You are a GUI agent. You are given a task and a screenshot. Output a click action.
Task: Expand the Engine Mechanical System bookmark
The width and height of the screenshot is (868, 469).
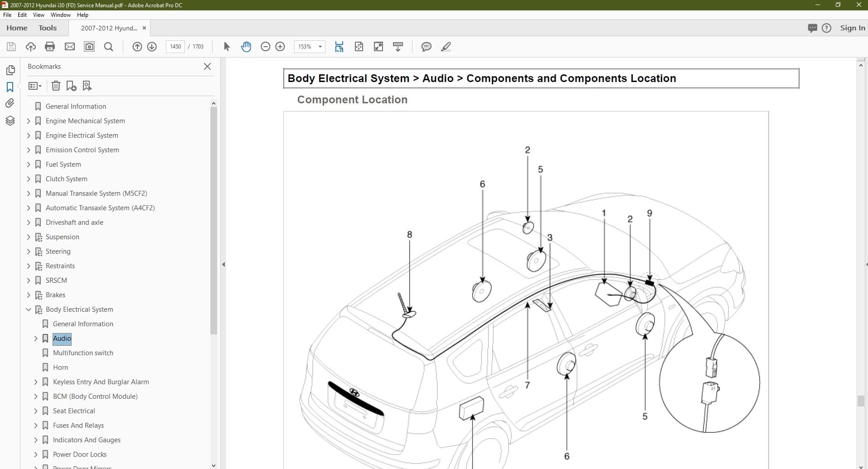[29, 121]
